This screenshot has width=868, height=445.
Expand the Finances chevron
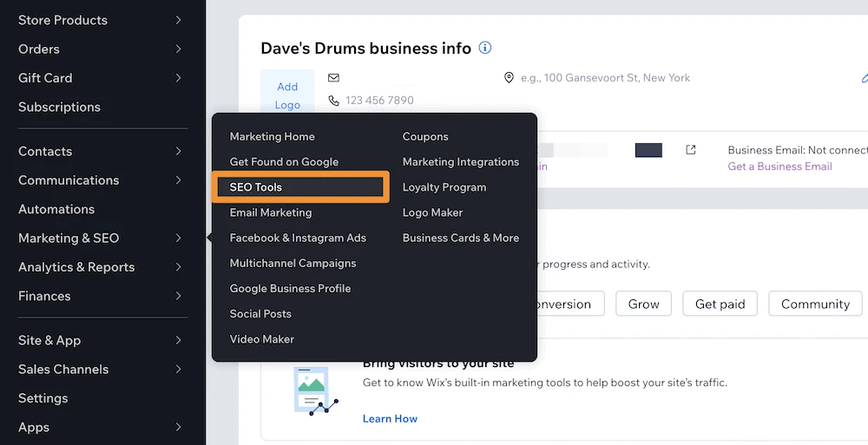(x=178, y=296)
